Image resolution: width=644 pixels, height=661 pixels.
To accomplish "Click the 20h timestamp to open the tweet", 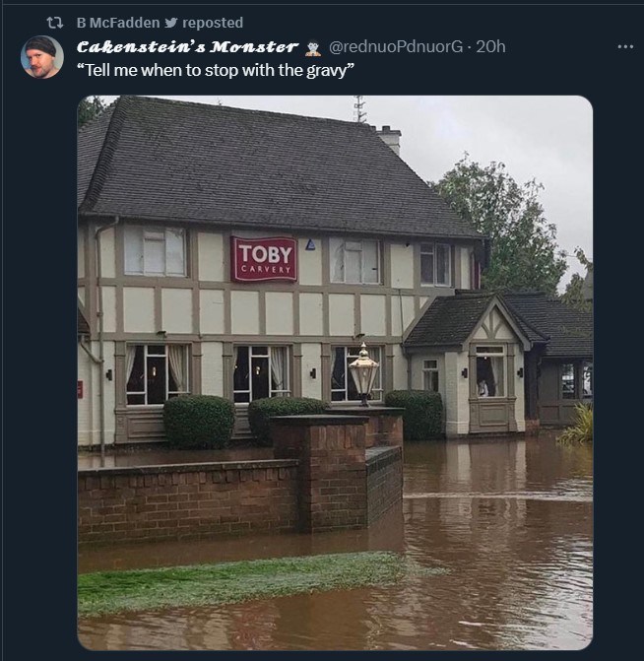I will [x=490, y=47].
